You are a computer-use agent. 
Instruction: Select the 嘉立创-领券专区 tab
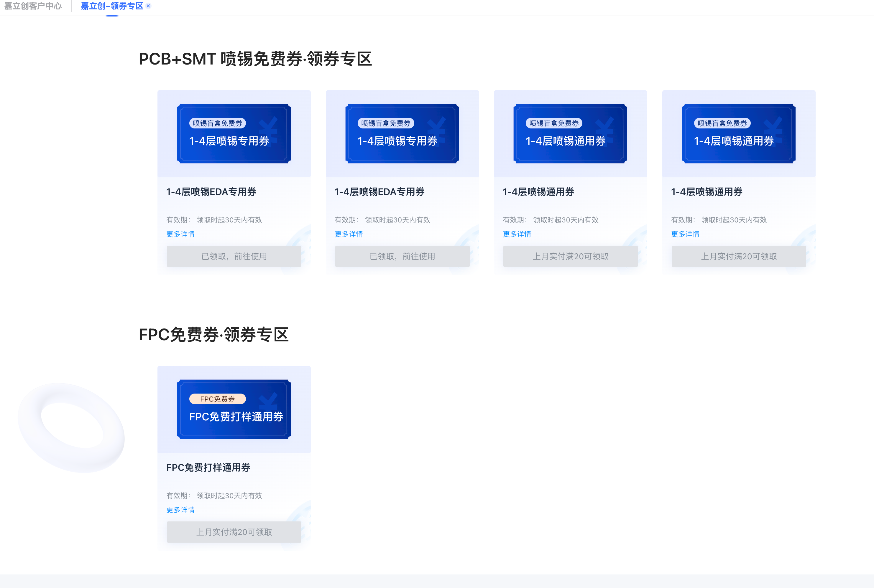tap(111, 6)
